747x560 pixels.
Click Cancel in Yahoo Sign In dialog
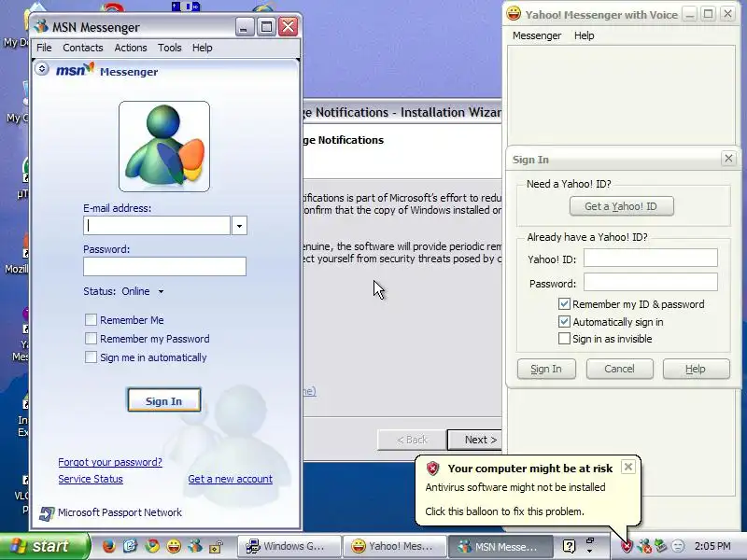click(619, 369)
